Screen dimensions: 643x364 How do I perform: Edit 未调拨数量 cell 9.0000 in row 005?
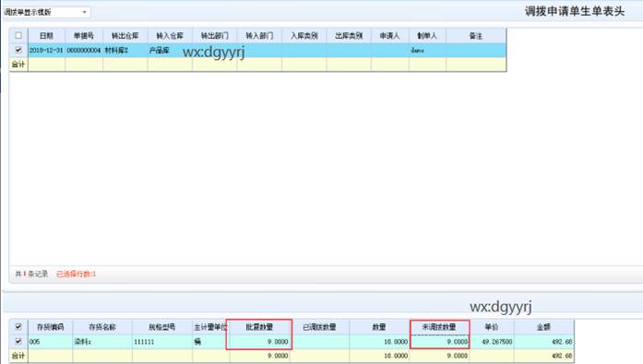[x=439, y=342]
